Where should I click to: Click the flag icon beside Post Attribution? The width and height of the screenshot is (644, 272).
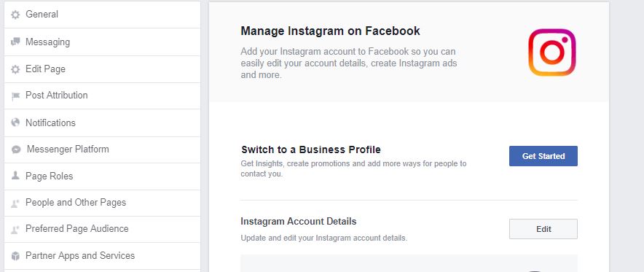pyautogui.click(x=15, y=96)
